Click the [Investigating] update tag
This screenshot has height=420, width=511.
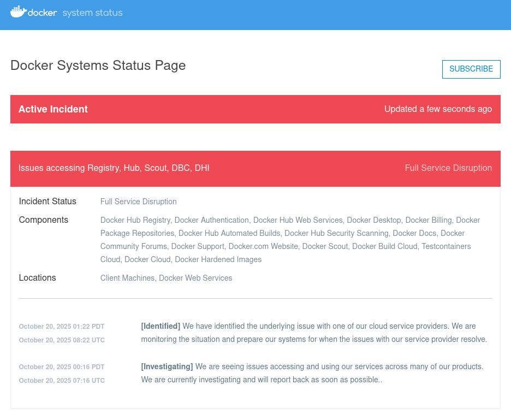pos(167,366)
